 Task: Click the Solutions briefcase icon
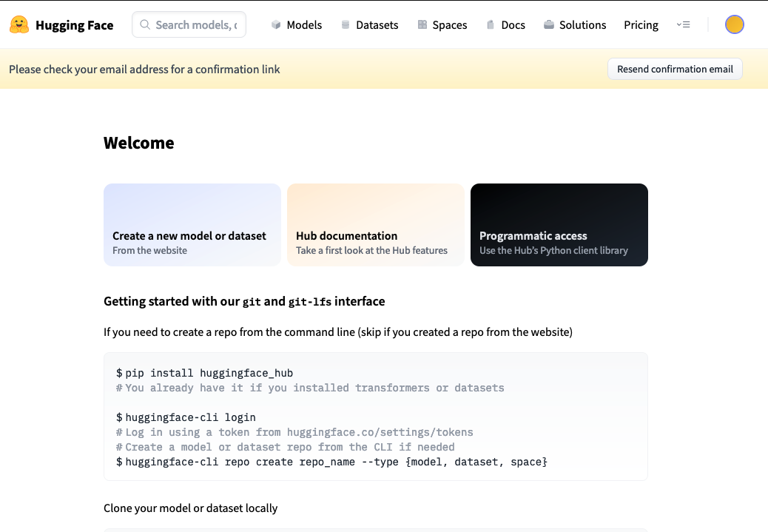click(x=548, y=24)
